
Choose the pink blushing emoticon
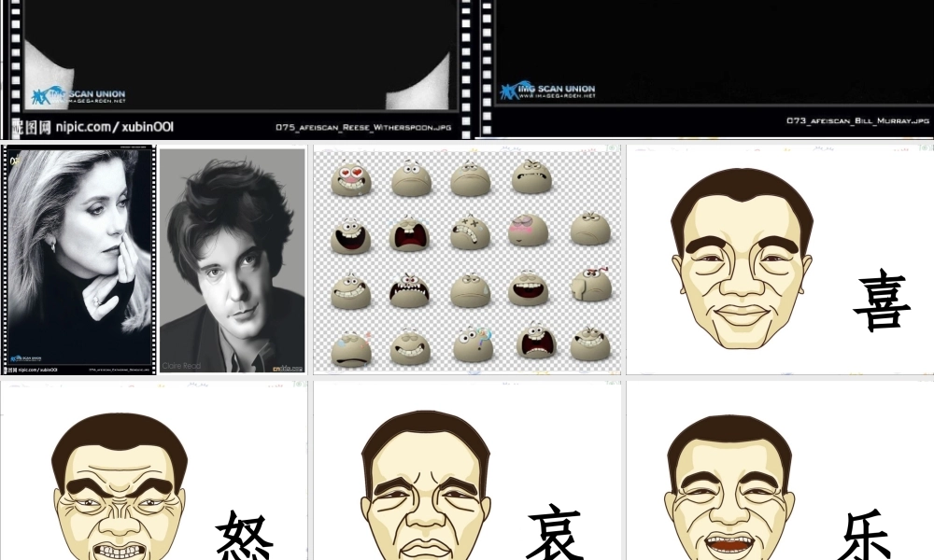[x=528, y=230]
